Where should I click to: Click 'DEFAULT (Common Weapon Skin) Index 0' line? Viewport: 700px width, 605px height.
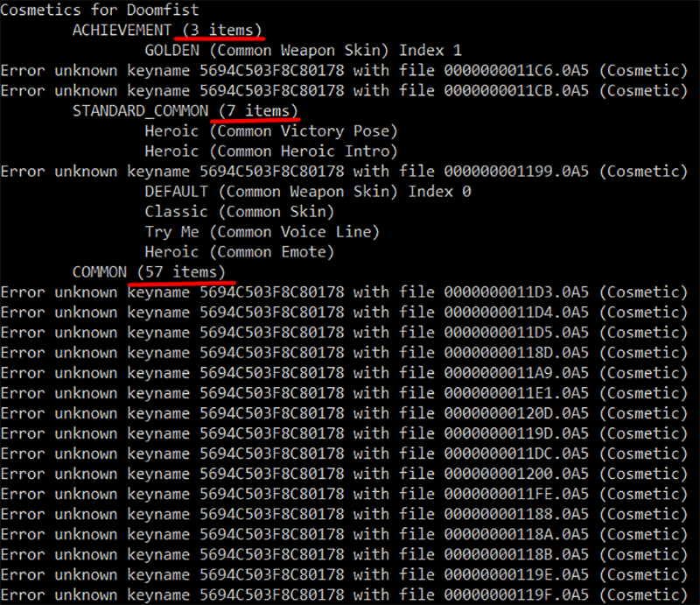coord(308,192)
